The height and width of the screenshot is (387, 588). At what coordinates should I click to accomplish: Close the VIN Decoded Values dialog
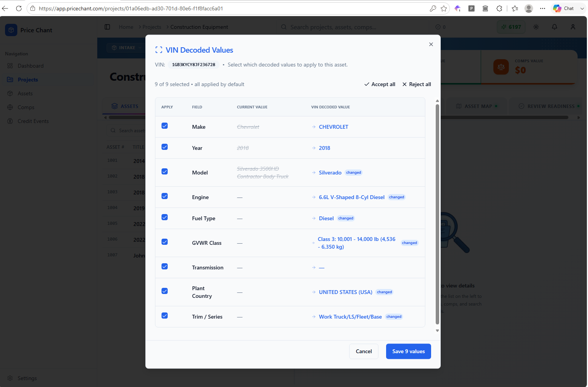(x=431, y=44)
